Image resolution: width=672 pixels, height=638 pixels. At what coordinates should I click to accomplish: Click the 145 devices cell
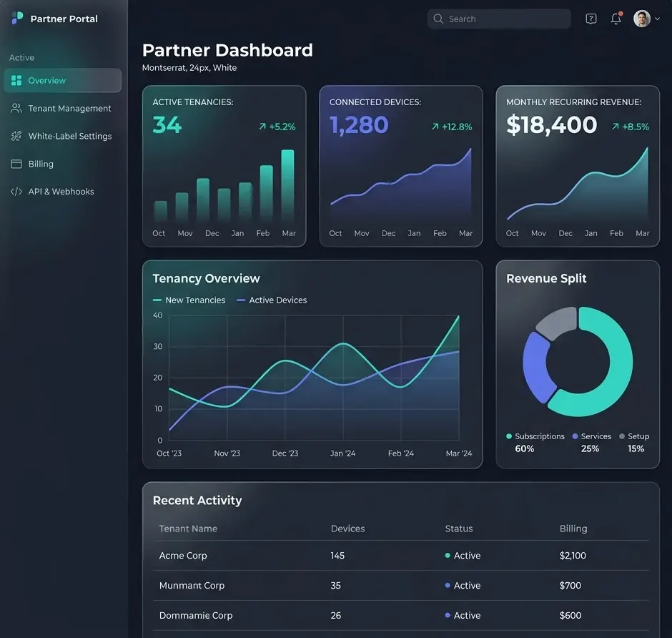point(337,556)
